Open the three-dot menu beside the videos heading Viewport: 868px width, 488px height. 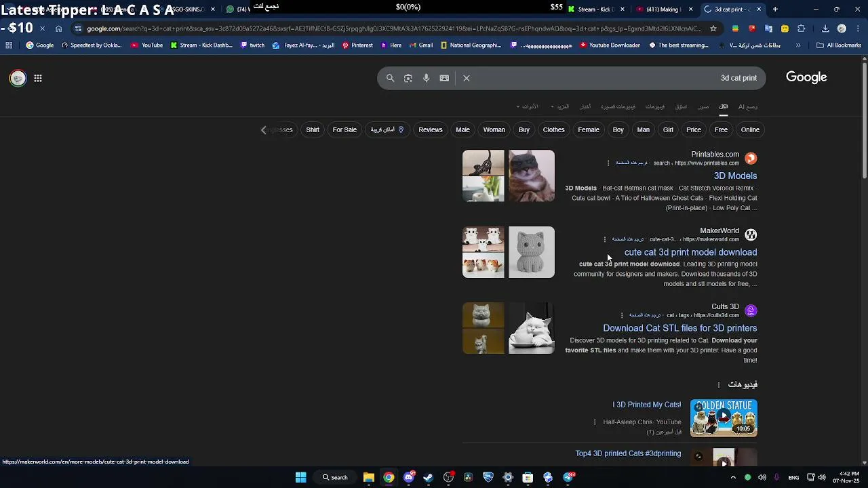(x=719, y=385)
